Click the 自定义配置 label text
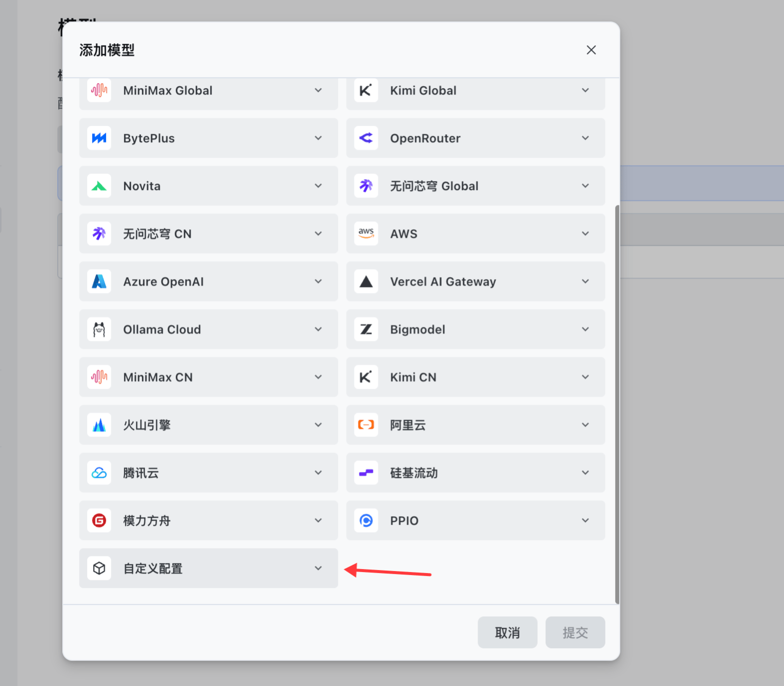784x686 pixels. [153, 568]
